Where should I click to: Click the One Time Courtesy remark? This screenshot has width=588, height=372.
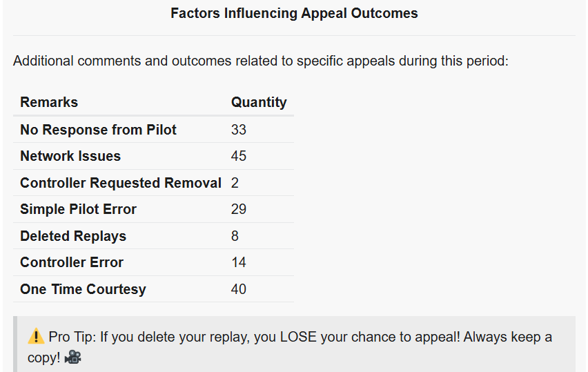point(83,289)
